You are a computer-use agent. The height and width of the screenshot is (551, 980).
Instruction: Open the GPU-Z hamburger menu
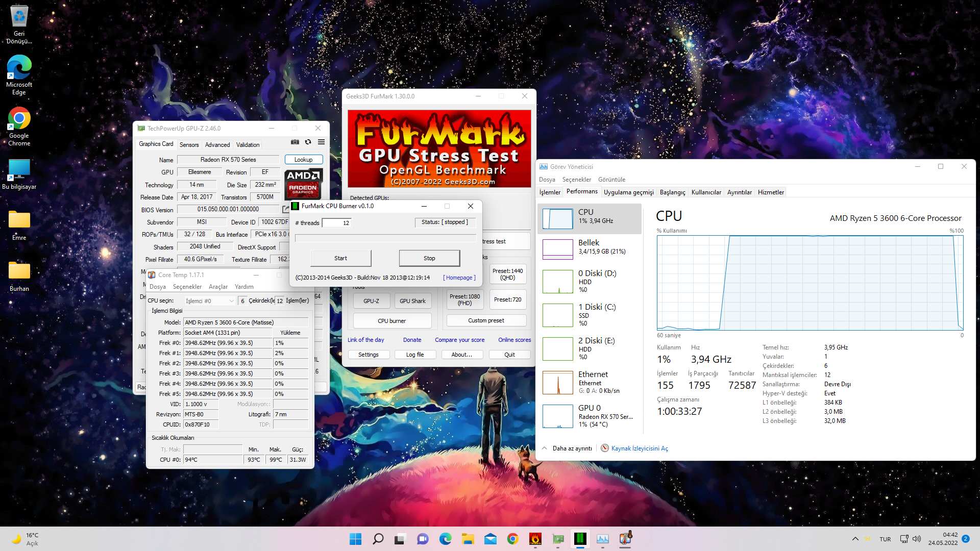coord(321,142)
